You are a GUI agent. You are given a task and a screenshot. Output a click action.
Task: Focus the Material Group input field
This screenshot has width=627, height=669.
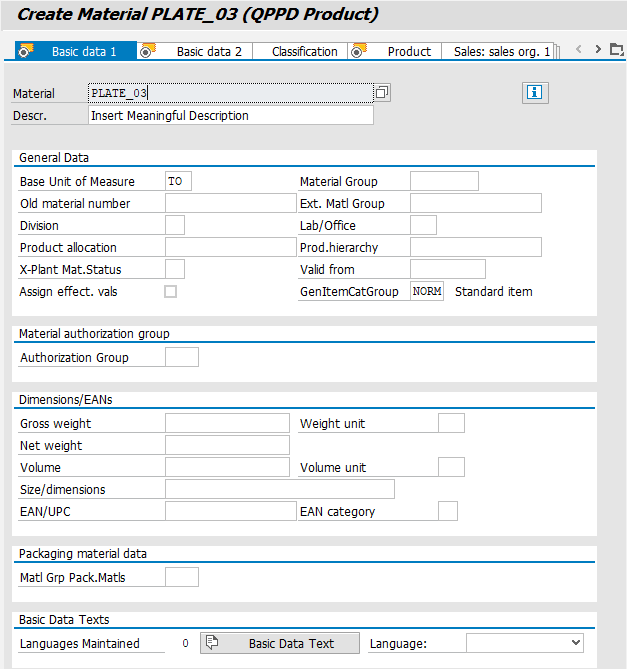click(444, 181)
